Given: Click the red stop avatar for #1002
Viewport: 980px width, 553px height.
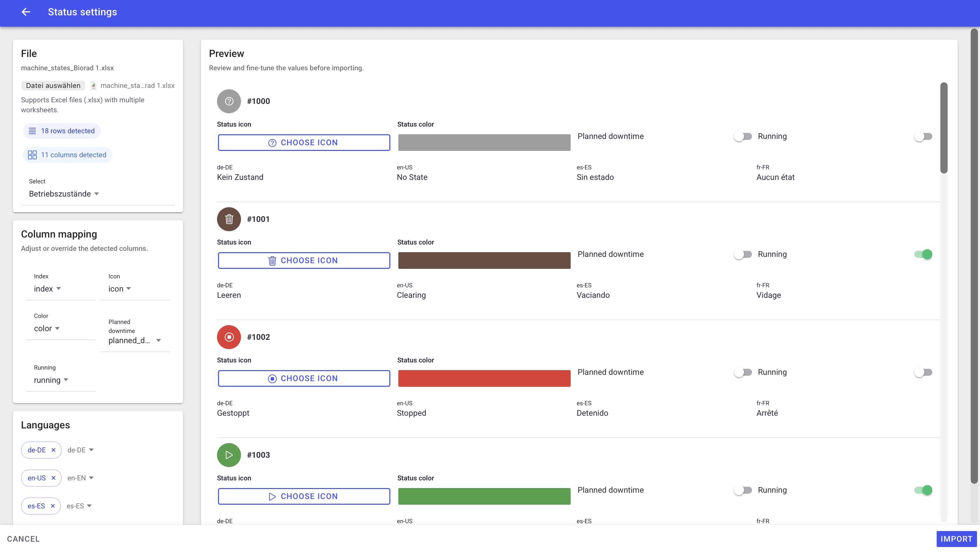Looking at the screenshot, I should click(x=229, y=337).
